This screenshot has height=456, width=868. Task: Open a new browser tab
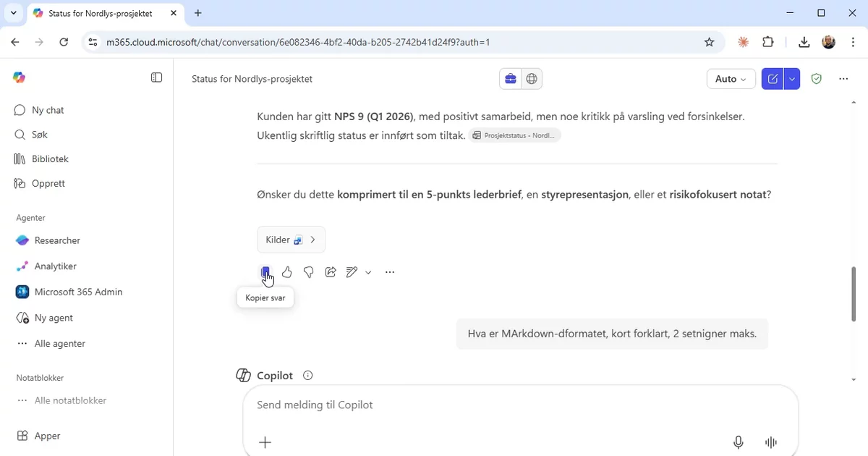[198, 13]
